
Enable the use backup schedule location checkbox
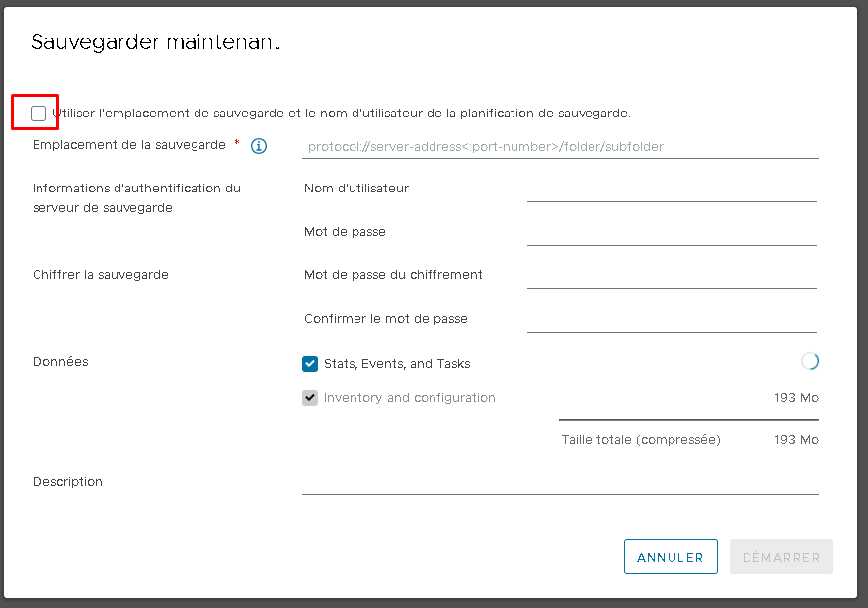(x=39, y=114)
